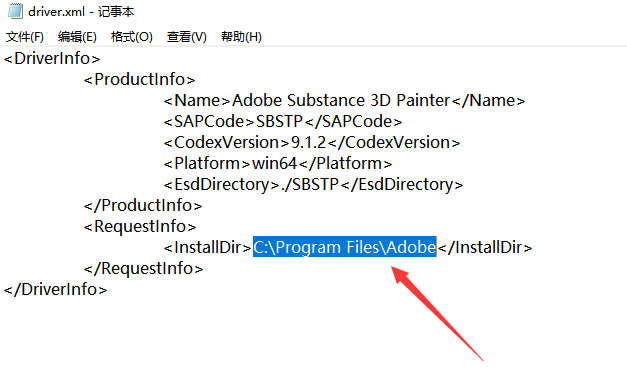The width and height of the screenshot is (627, 391).
Task: Place cursor in the SBSTP SAPCode value
Action: pyautogui.click(x=280, y=122)
